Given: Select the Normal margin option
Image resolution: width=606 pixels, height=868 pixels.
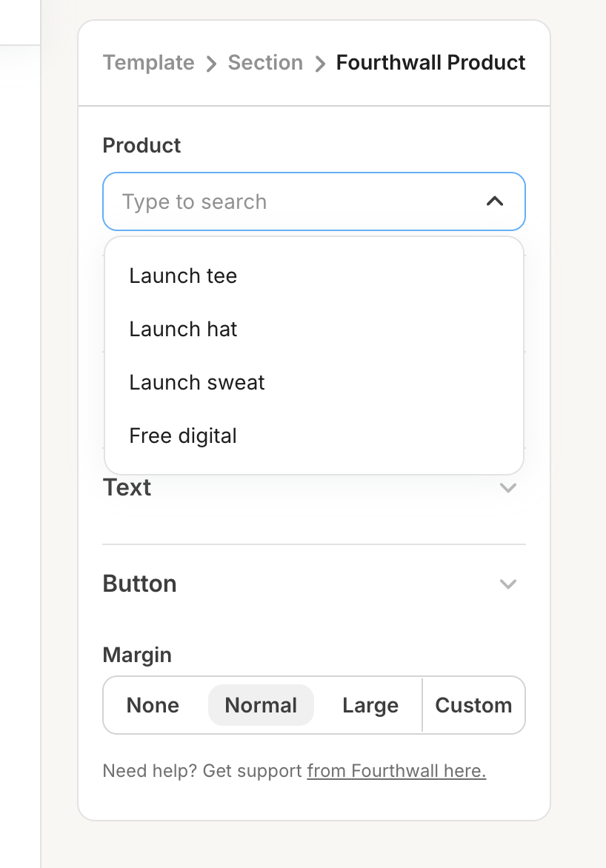Looking at the screenshot, I should pos(261,705).
